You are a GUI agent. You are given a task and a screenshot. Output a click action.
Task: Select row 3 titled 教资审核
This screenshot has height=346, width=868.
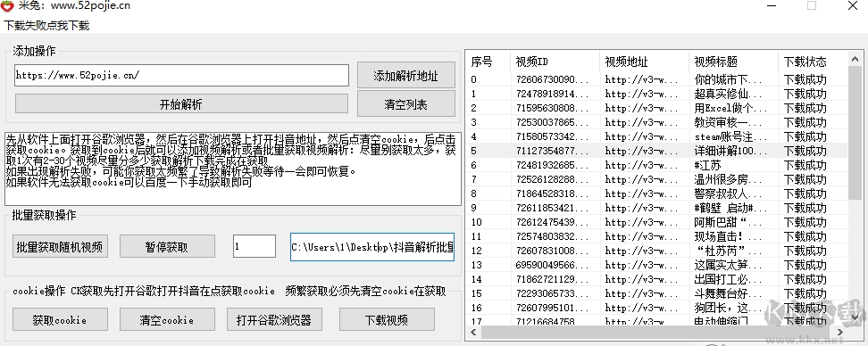[656, 122]
